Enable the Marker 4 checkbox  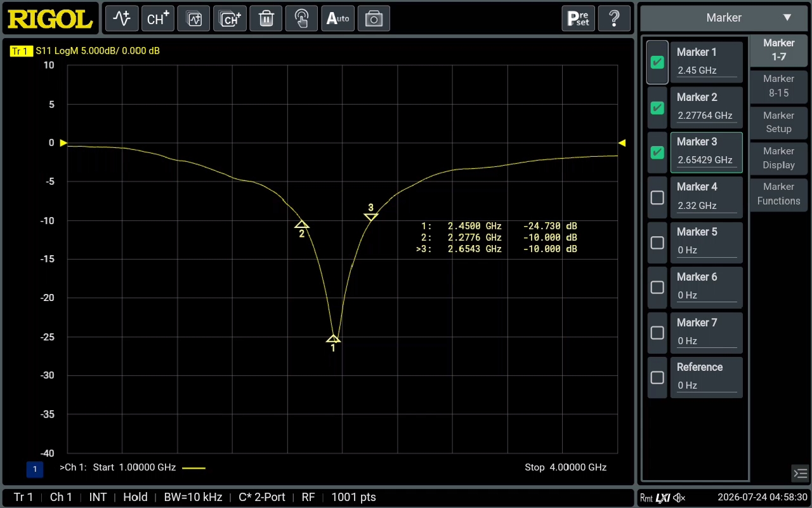click(x=657, y=197)
